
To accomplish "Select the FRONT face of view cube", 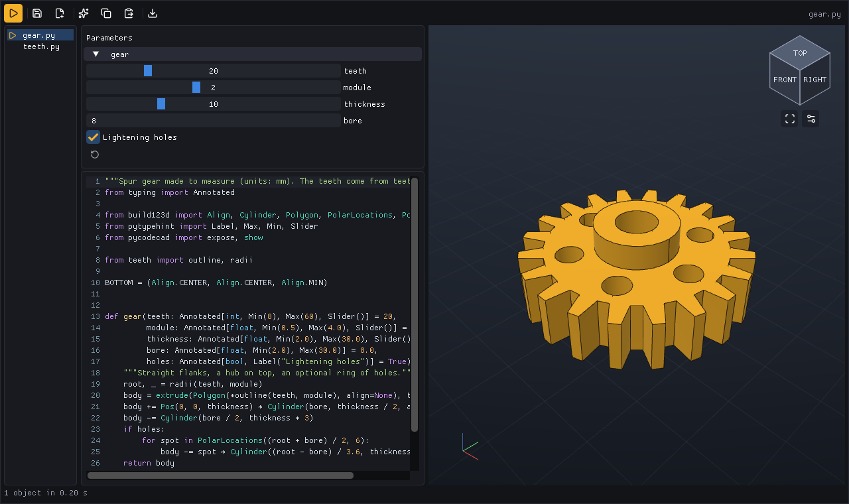I will 785,80.
